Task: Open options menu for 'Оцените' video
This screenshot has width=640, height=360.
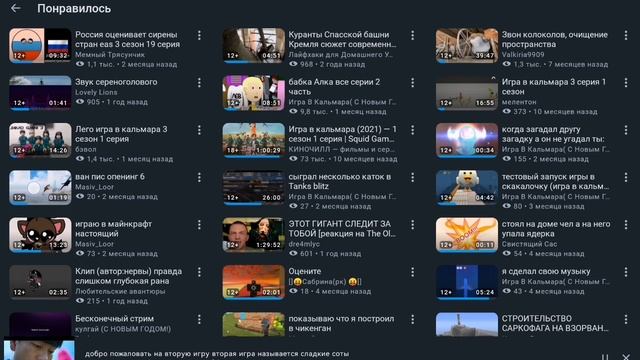Action: 413,272
